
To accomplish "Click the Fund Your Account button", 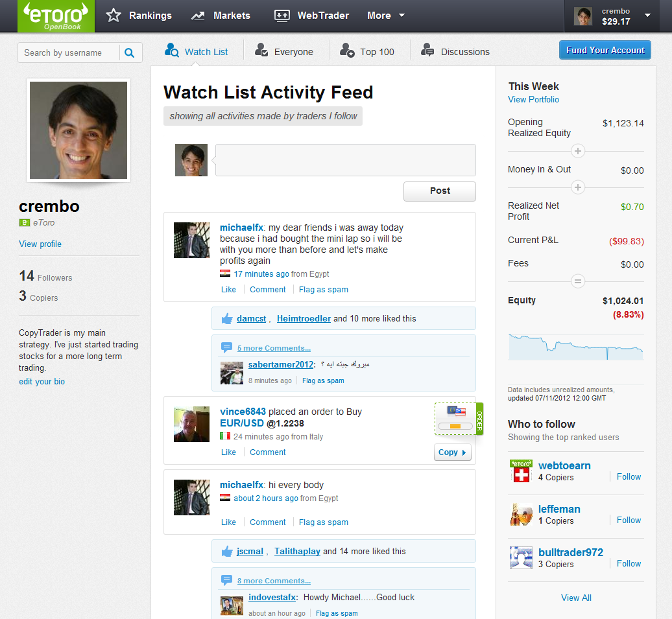I will pyautogui.click(x=605, y=50).
